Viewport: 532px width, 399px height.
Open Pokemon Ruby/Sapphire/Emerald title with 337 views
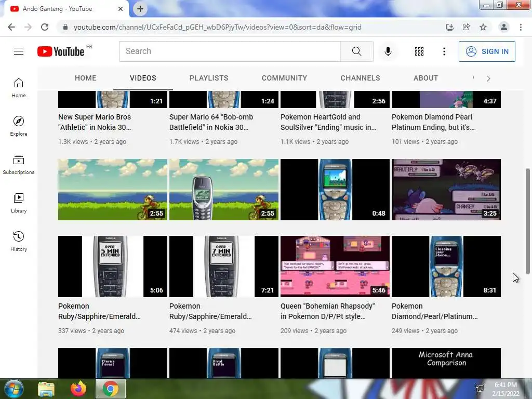(99, 311)
